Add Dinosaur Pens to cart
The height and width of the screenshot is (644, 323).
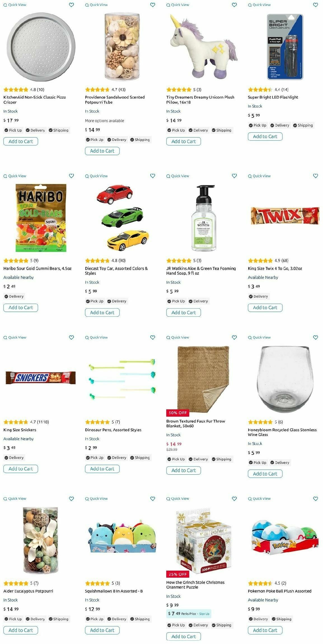(102, 469)
